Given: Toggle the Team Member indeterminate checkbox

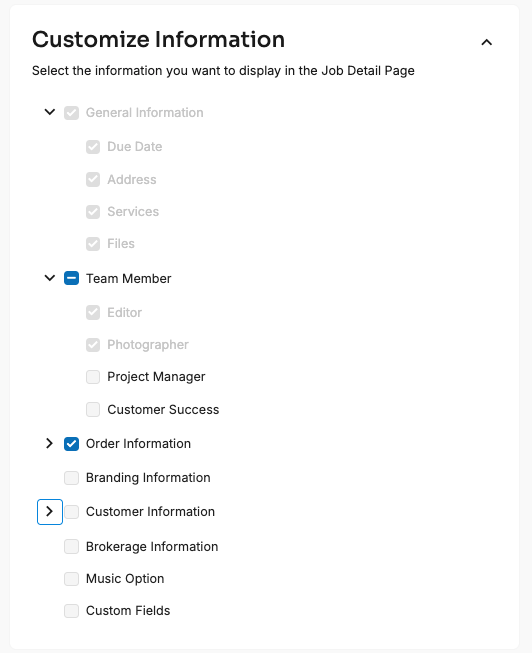Looking at the screenshot, I should tap(72, 278).
